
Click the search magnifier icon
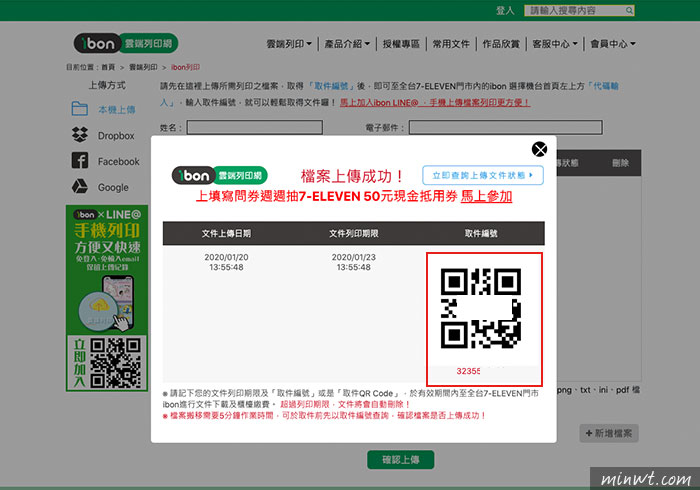pyautogui.click(x=629, y=10)
